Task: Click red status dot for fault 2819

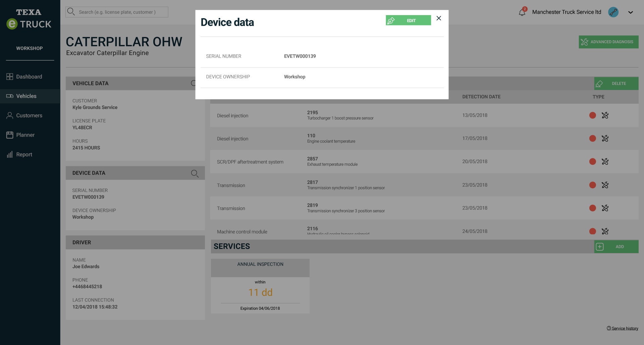Action: tap(593, 208)
